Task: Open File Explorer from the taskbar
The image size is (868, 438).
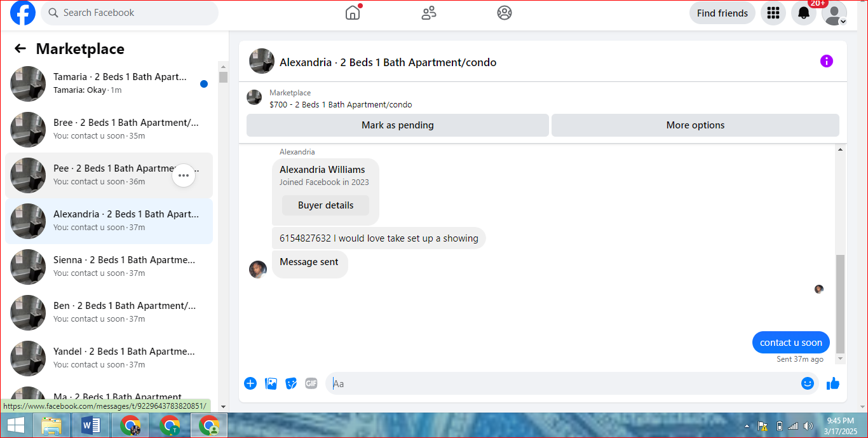Action: click(51, 425)
